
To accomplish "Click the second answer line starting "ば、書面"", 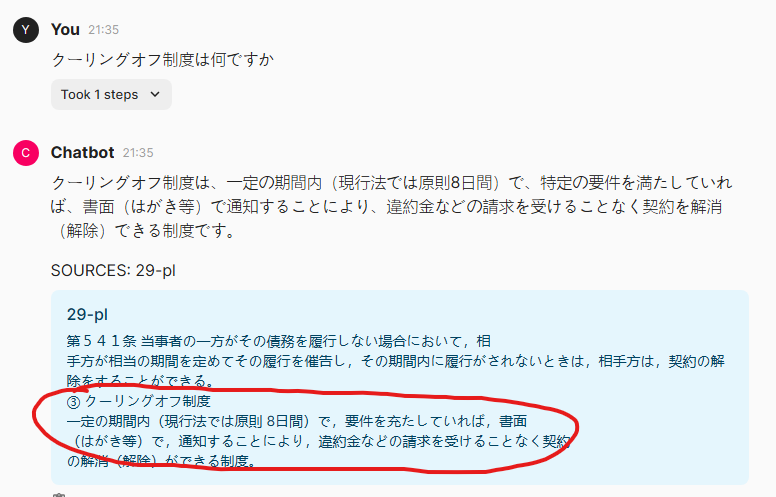I will point(386,206).
